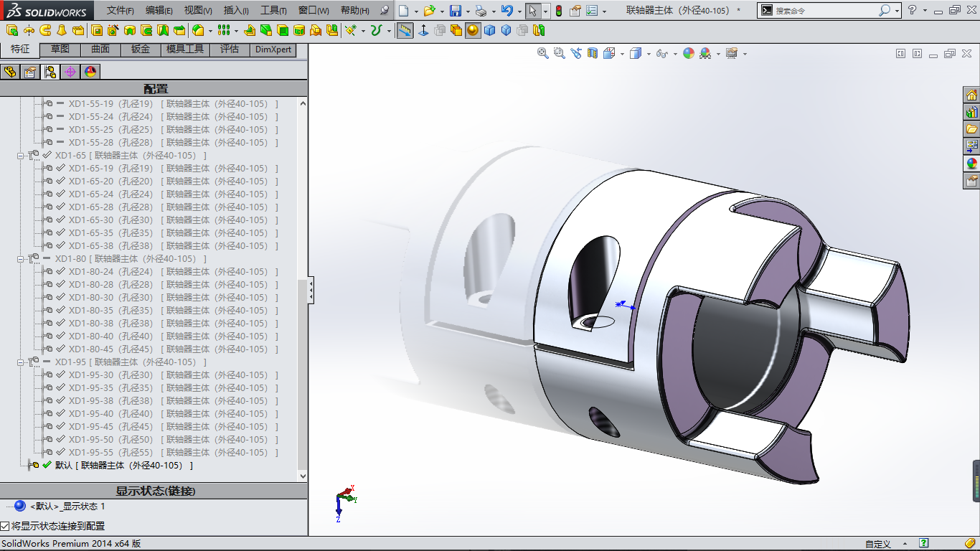Click the Save floppy disk icon
Viewport: 980px width, 551px height.
coord(456,11)
